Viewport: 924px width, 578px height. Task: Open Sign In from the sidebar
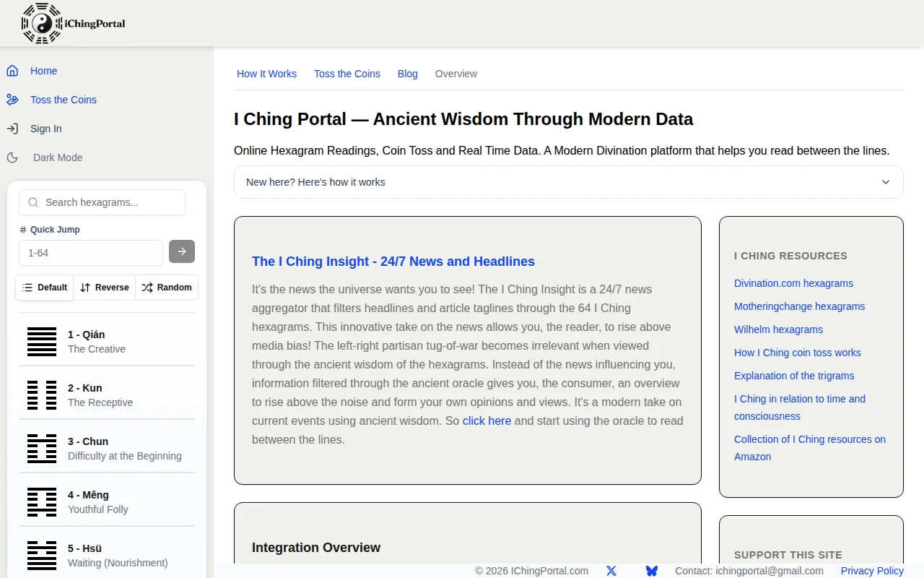tap(46, 129)
